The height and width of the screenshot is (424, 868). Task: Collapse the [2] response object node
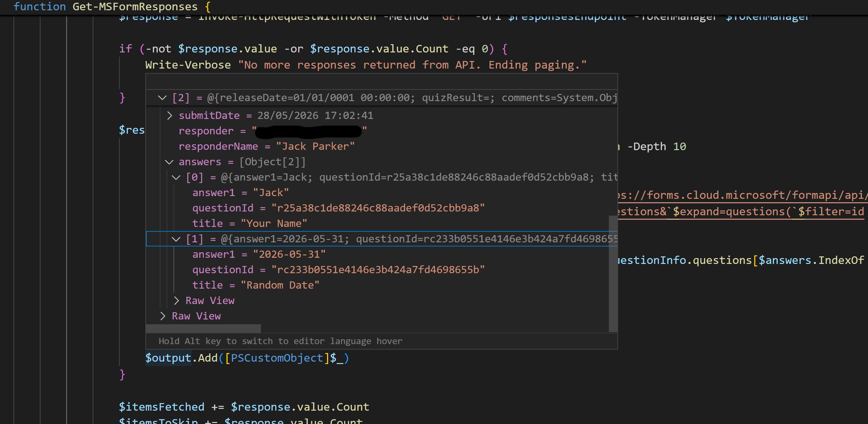point(162,98)
